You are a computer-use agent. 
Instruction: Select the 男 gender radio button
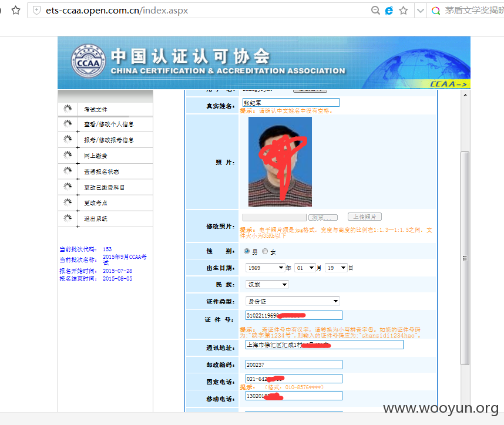(x=247, y=251)
